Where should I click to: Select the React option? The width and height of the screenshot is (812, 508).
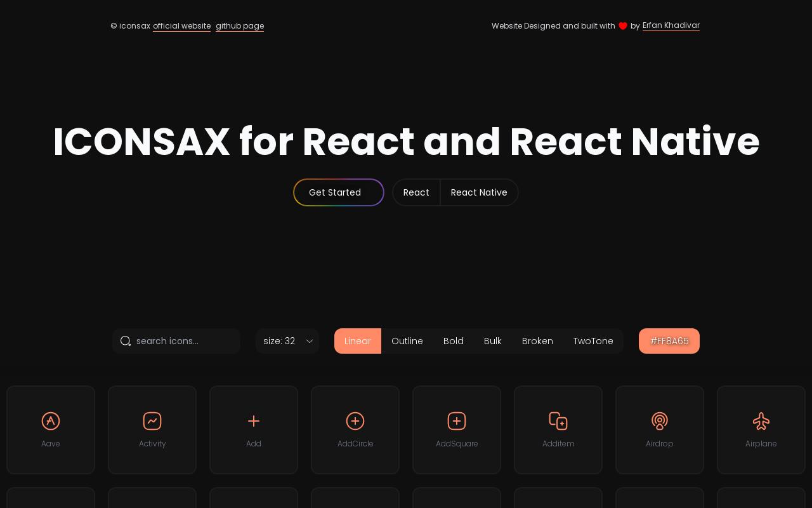click(416, 192)
